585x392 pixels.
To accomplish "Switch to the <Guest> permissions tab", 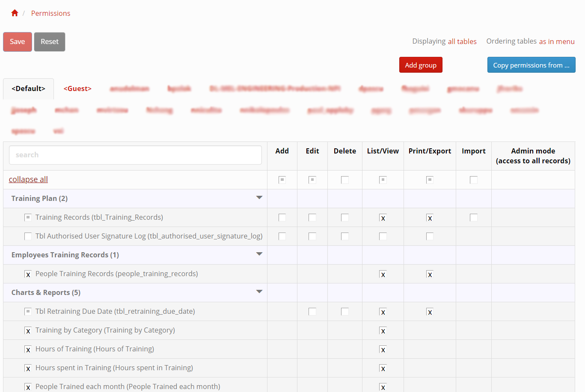I will tap(77, 88).
